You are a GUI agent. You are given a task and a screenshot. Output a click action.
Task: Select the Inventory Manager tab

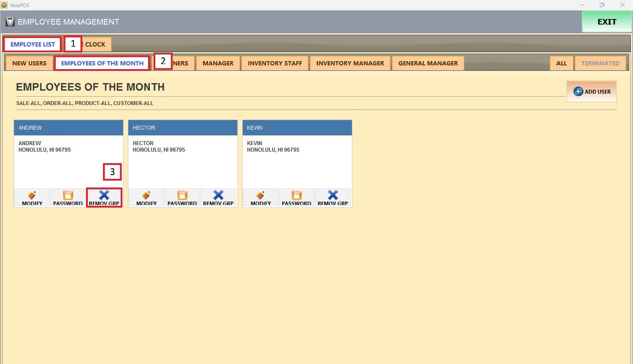350,63
